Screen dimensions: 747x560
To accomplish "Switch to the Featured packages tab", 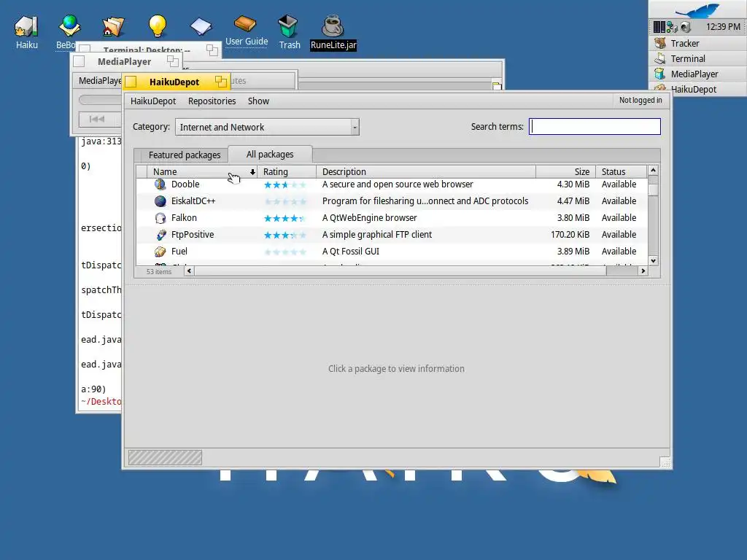I will pos(185,155).
